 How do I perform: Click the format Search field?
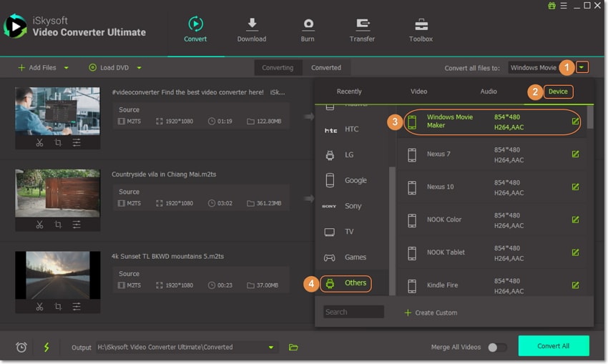pyautogui.click(x=353, y=312)
